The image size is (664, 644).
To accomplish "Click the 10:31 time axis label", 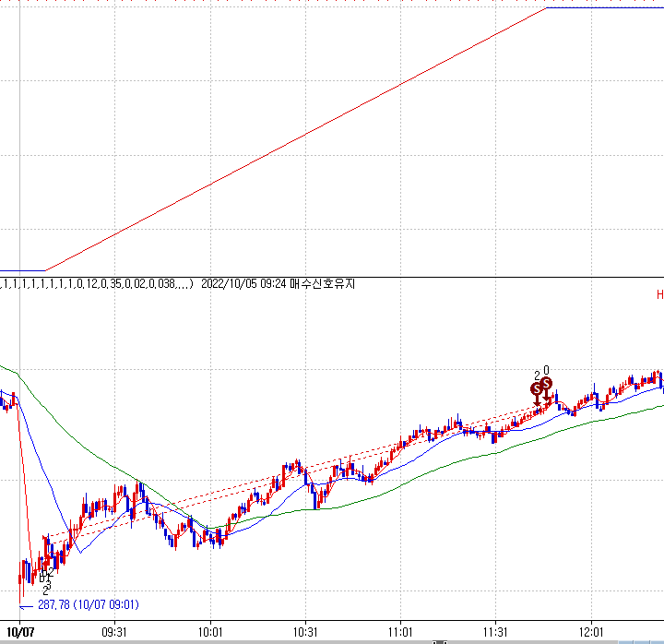I will point(305,633).
